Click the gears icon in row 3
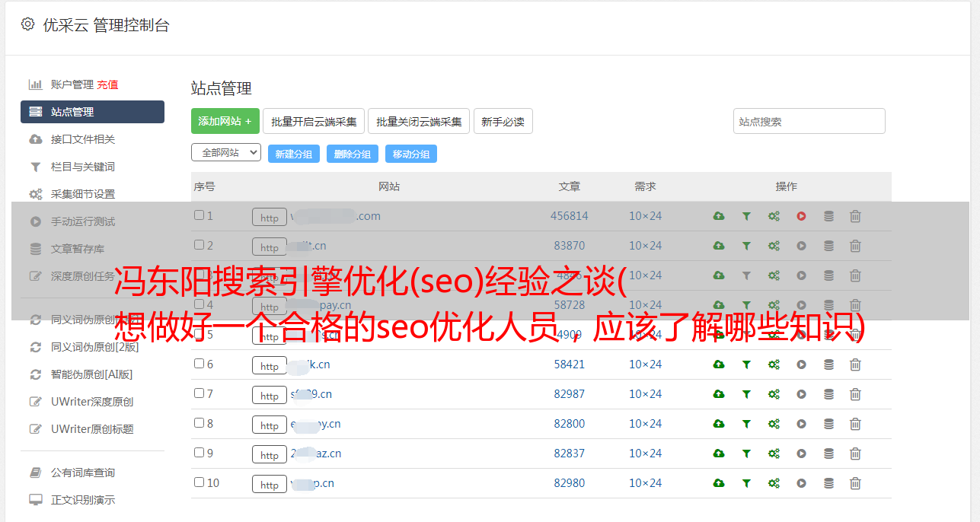The image size is (980, 522). 774,275
